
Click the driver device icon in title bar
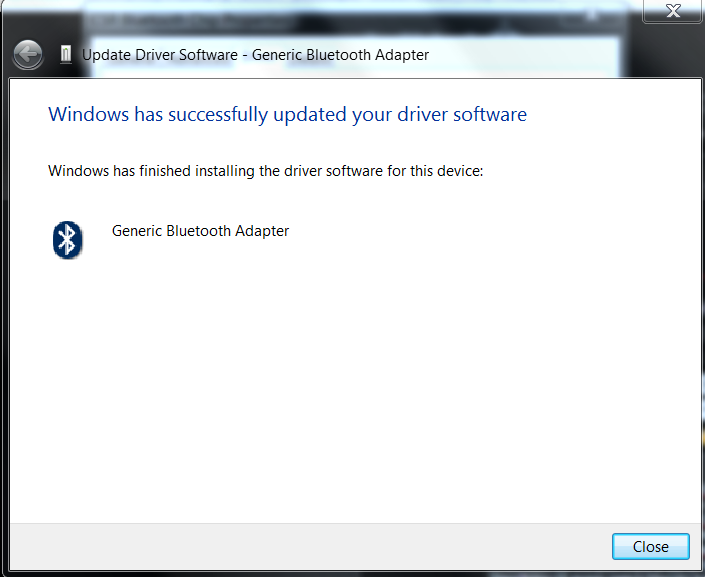pos(66,54)
